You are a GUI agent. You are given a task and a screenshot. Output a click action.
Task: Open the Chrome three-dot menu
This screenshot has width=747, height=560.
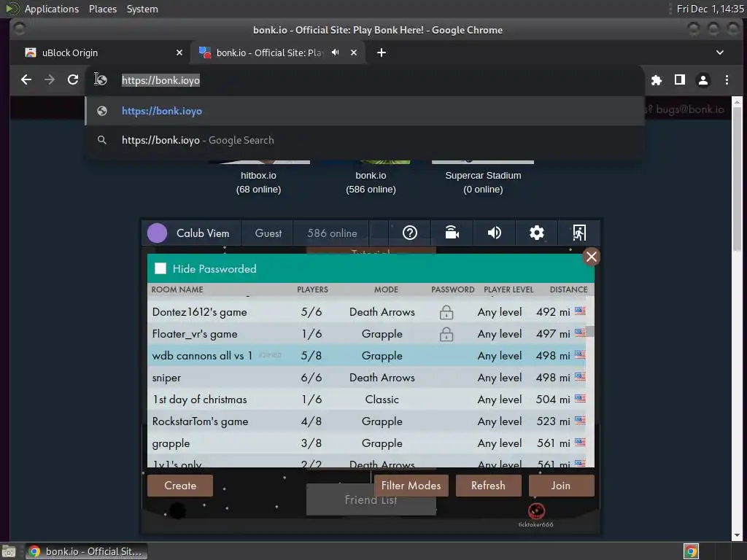click(727, 80)
